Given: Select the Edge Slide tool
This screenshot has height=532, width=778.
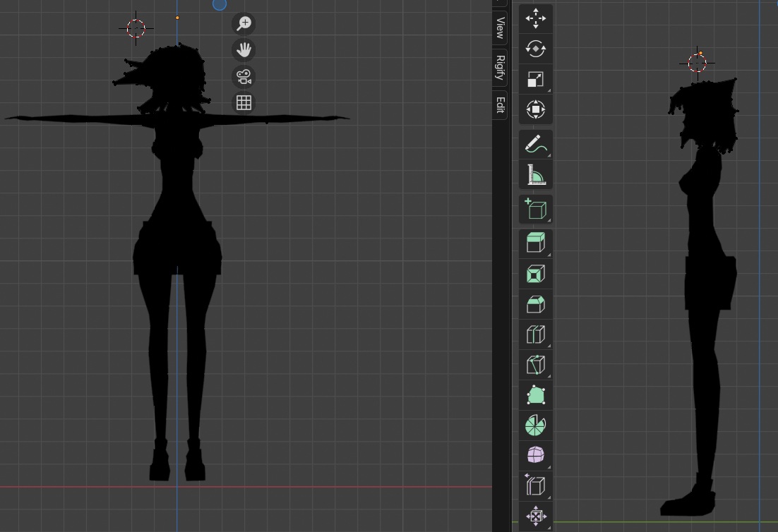Looking at the screenshot, I should 535,485.
